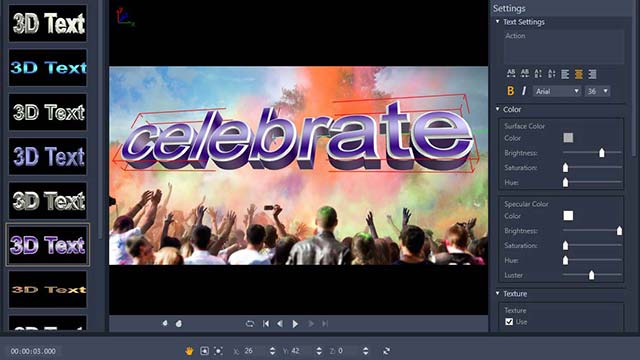Viewport: 640px width, 360px height.
Task: Reset position with the refresh arrows icon
Action: [x=386, y=351]
